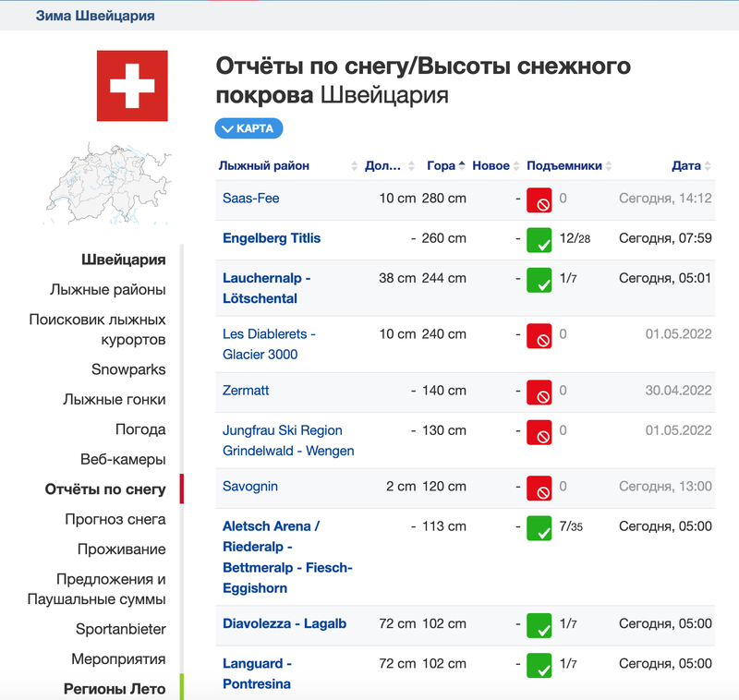The height and width of the screenshot is (700, 739).
Task: Open Зима Швейцария header link
Action: (x=95, y=16)
